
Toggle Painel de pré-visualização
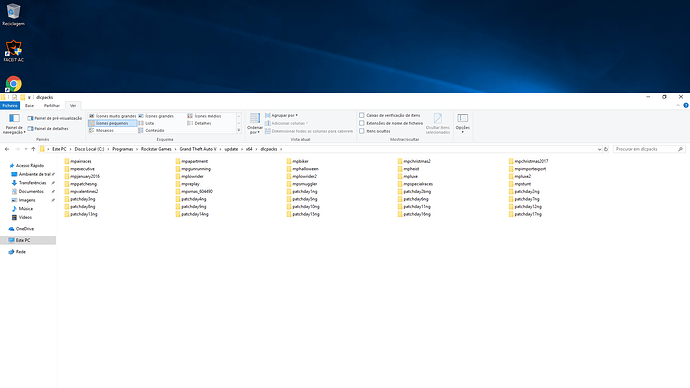pyautogui.click(x=55, y=118)
